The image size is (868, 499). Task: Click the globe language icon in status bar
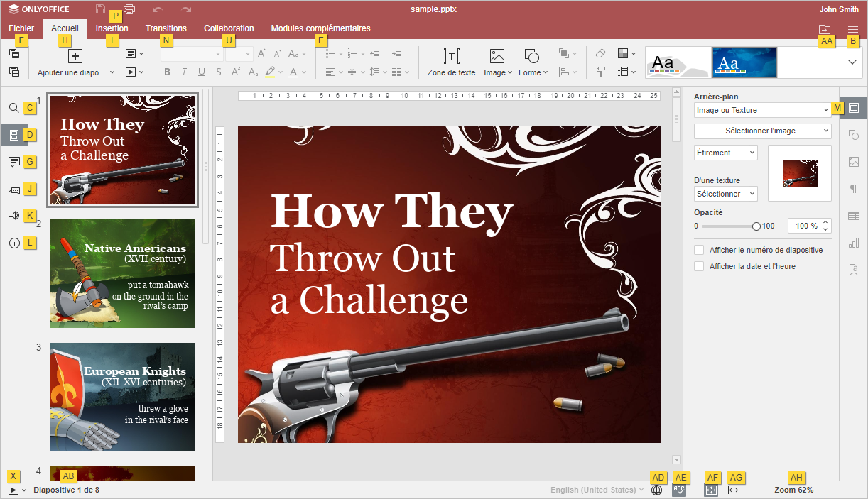[x=657, y=490]
